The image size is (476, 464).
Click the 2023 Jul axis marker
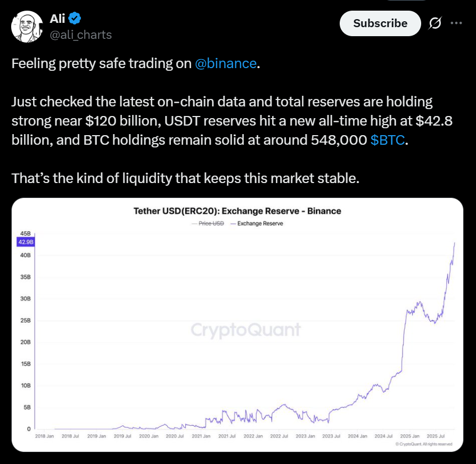pyautogui.click(x=331, y=436)
